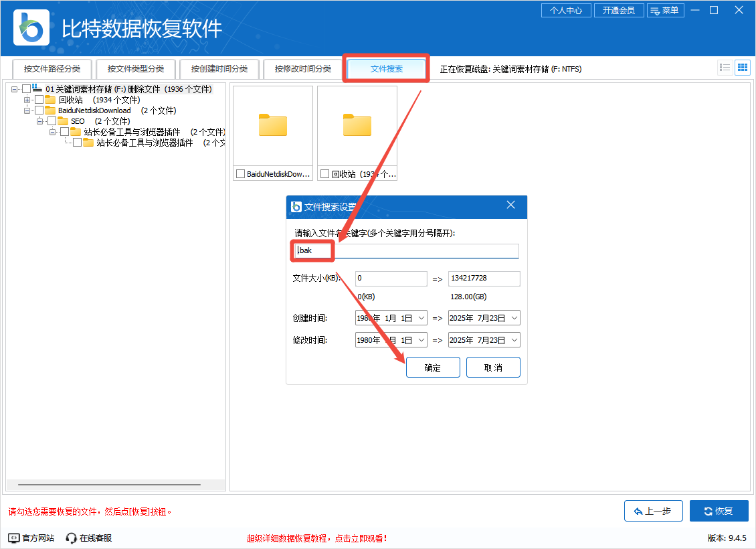Click the Bit data recovery app logo

click(31, 27)
